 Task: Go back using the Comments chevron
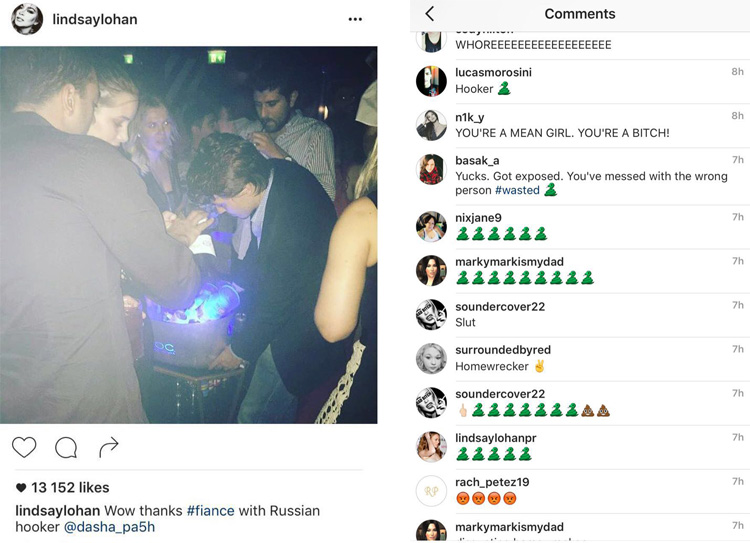coord(430,14)
